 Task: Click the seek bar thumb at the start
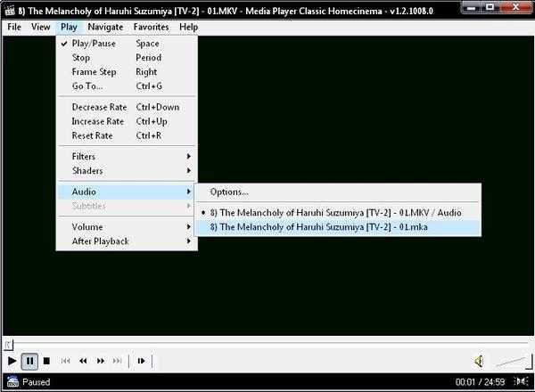[8, 346]
